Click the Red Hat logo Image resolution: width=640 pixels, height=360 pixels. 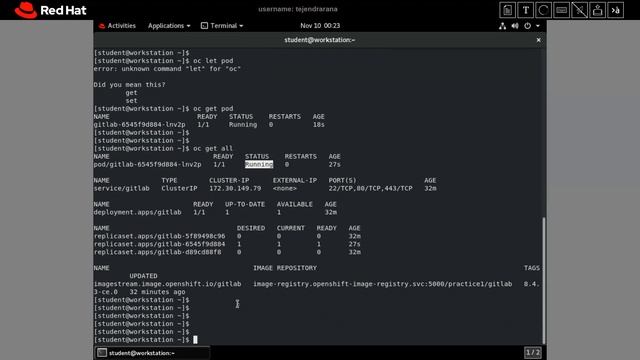tap(51, 10)
